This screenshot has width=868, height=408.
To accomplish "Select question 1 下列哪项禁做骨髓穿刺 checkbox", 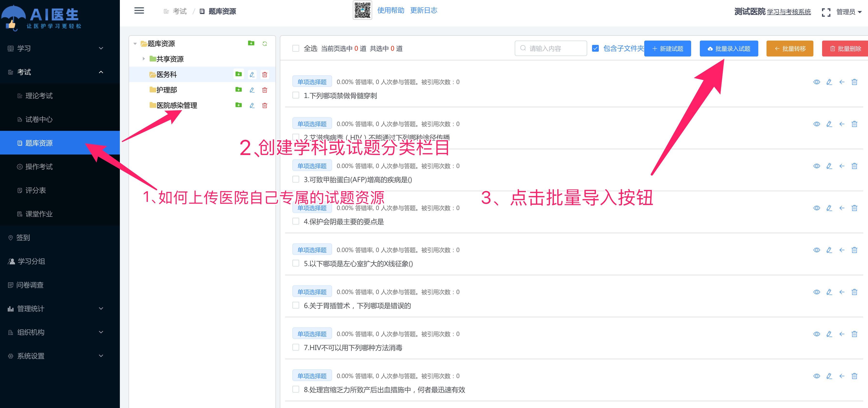I will pyautogui.click(x=296, y=95).
